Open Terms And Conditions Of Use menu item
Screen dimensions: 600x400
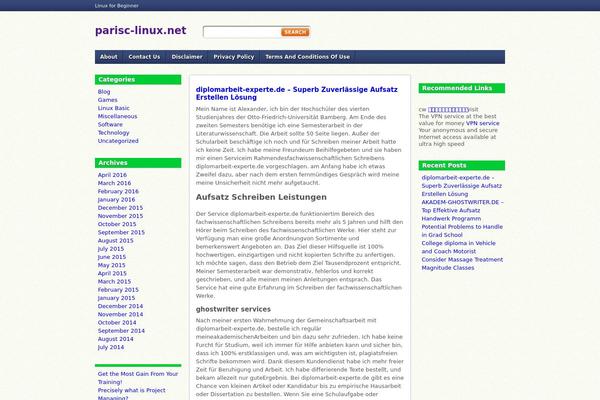point(308,57)
